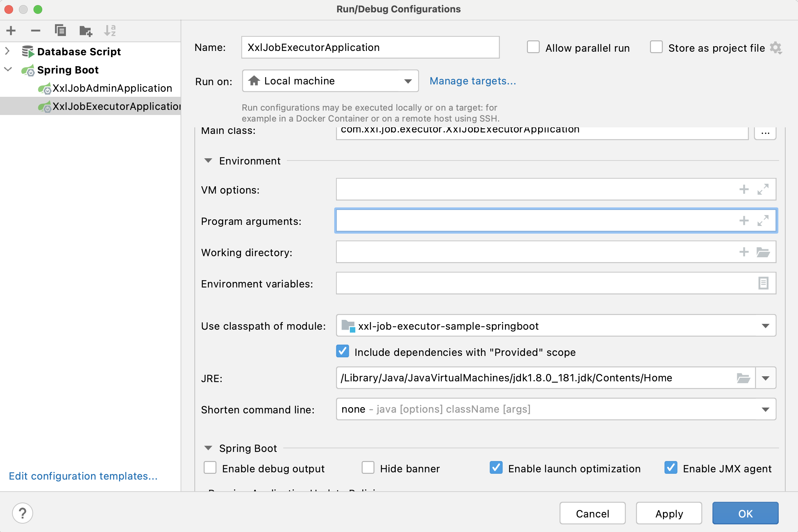Click the JRE browse folder icon
798x532 pixels.
pos(743,378)
